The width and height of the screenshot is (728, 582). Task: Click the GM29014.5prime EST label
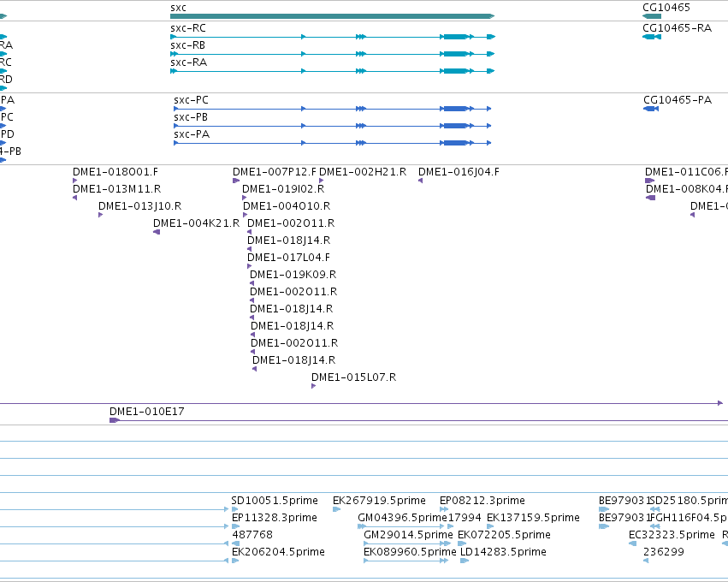[408, 535]
